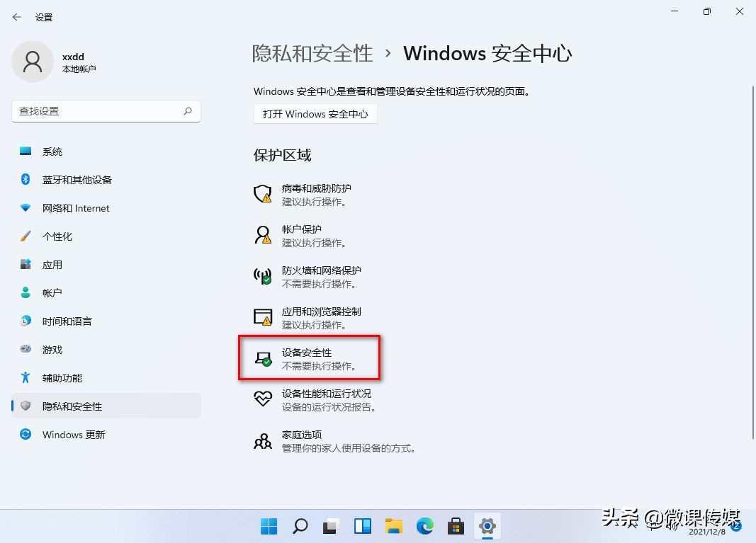This screenshot has height=543, width=756.
Task: Click the Settings gear on taskbar
Action: coord(487,526)
